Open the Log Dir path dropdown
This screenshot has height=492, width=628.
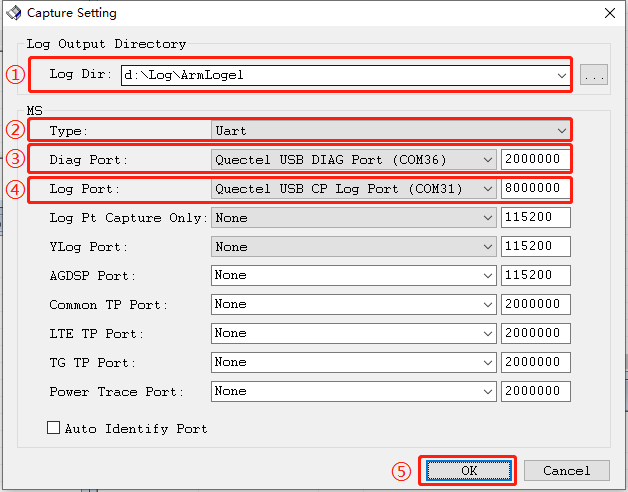click(561, 75)
